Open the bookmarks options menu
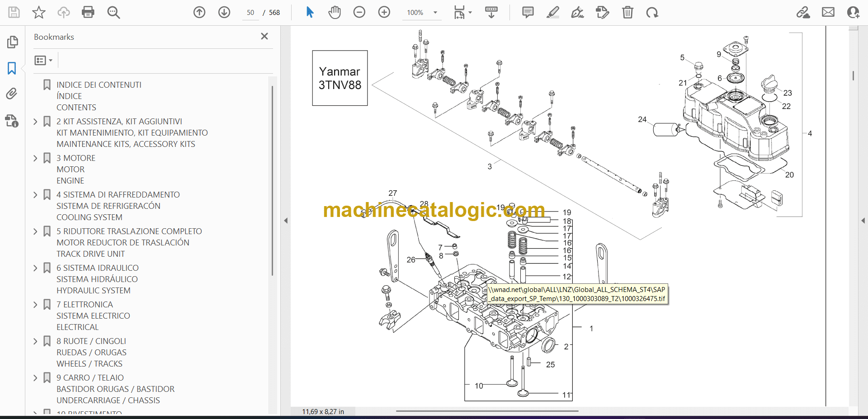This screenshot has width=868, height=419. 43,60
